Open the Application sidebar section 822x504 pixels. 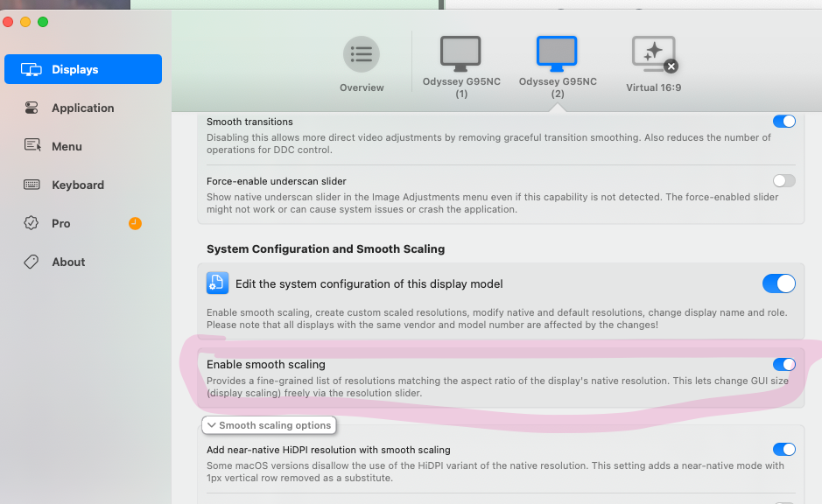83,108
